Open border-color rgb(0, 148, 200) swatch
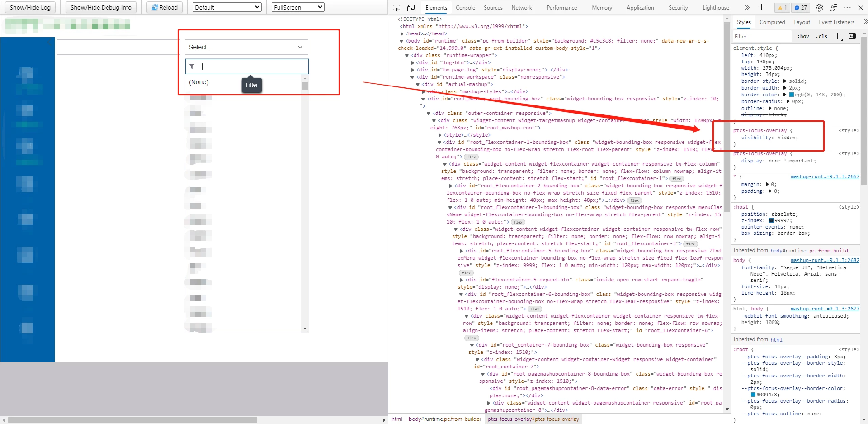This screenshot has width=868, height=424. [x=792, y=95]
